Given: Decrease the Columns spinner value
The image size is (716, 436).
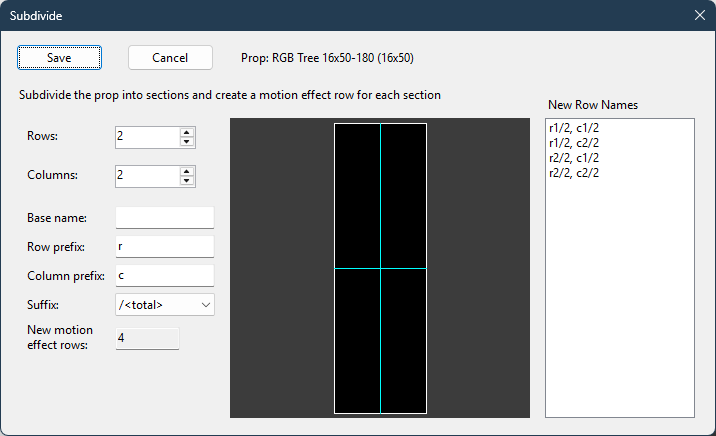Looking at the screenshot, I should (186, 181).
